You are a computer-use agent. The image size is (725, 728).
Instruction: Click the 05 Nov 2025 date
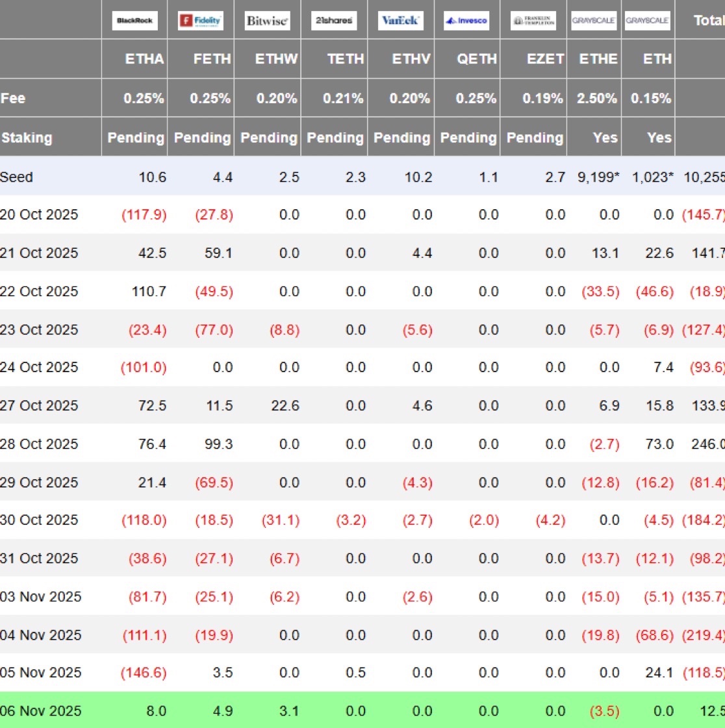[41, 673]
